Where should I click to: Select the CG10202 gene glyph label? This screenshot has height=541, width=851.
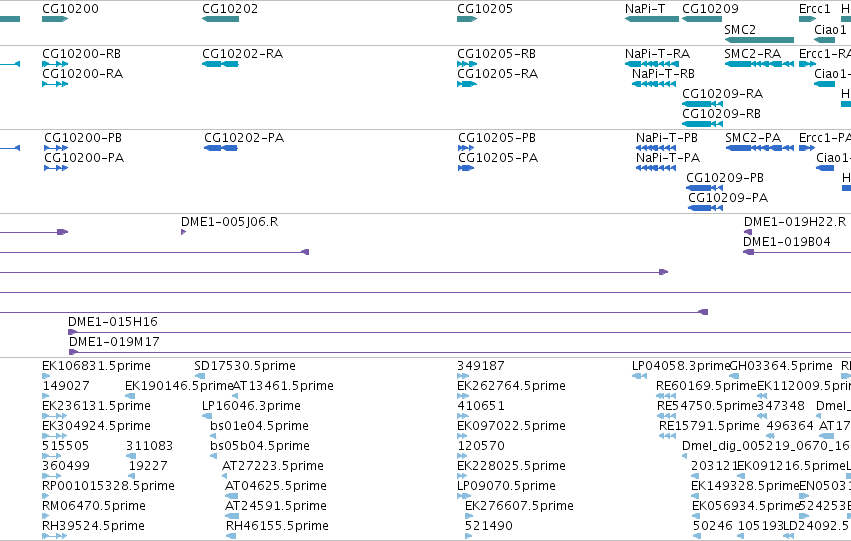click(230, 9)
